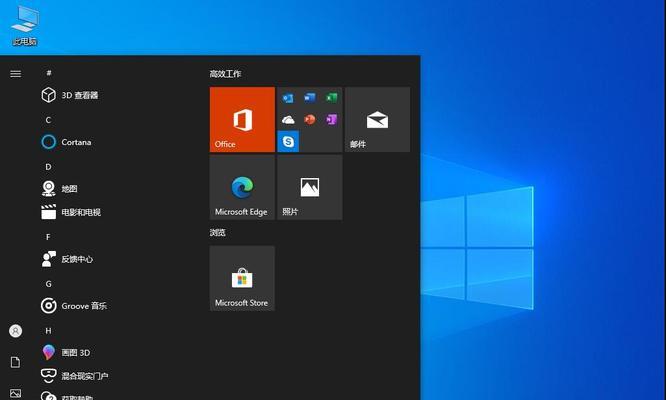
Task: Open 画图 3D app entry
Action: (66, 352)
